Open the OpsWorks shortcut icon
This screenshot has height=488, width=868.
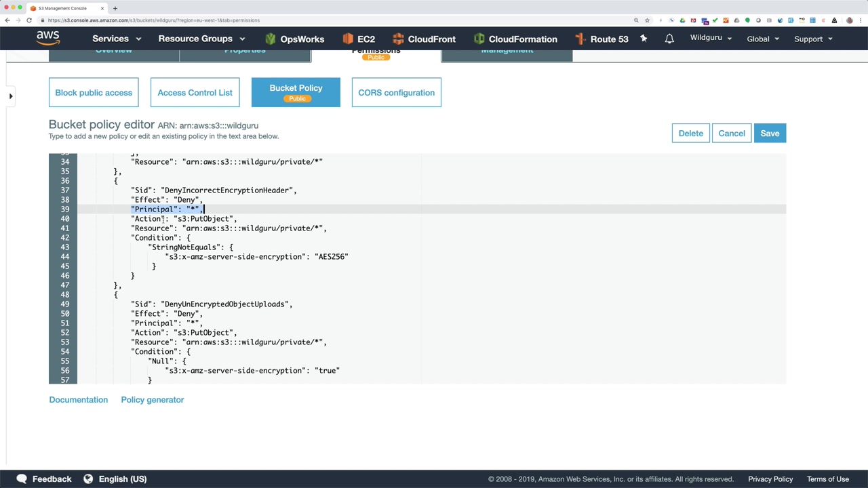(271, 39)
